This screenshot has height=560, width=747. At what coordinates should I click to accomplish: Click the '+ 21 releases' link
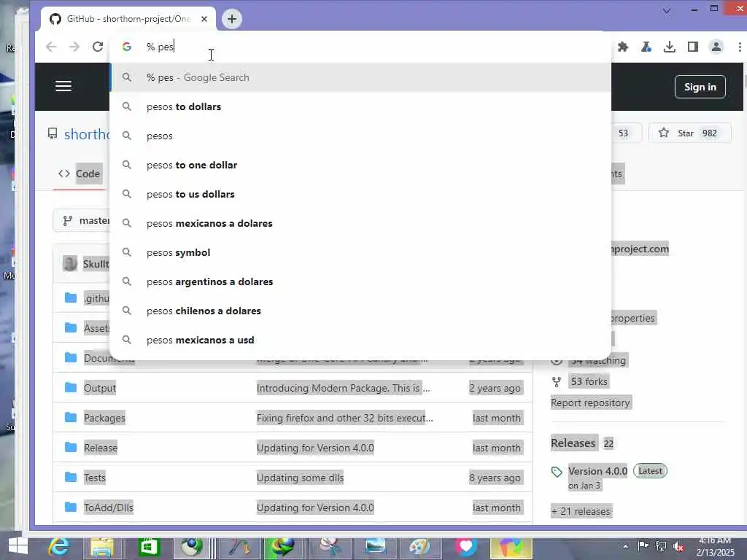(x=581, y=511)
